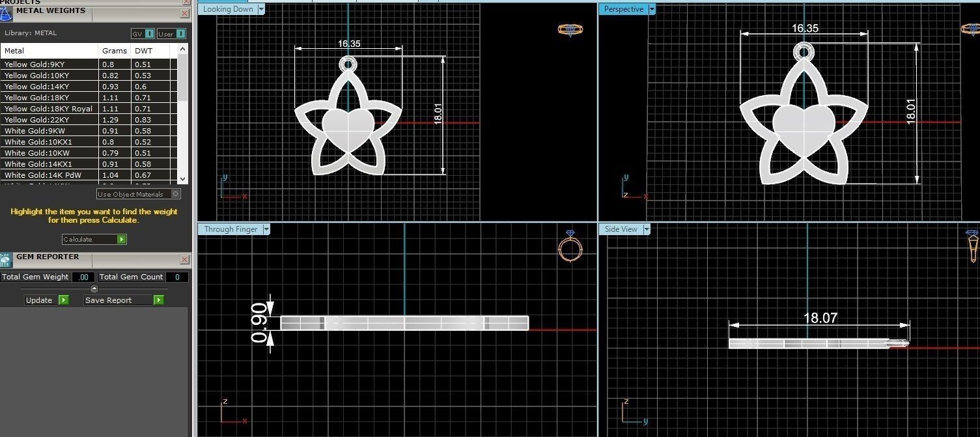Select the Through Finger viewport label

point(231,229)
